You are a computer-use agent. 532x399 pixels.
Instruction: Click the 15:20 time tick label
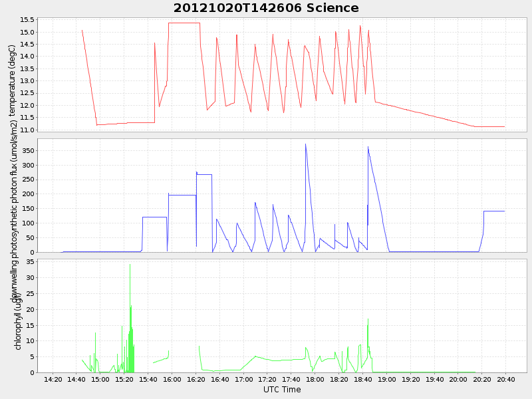(124, 379)
